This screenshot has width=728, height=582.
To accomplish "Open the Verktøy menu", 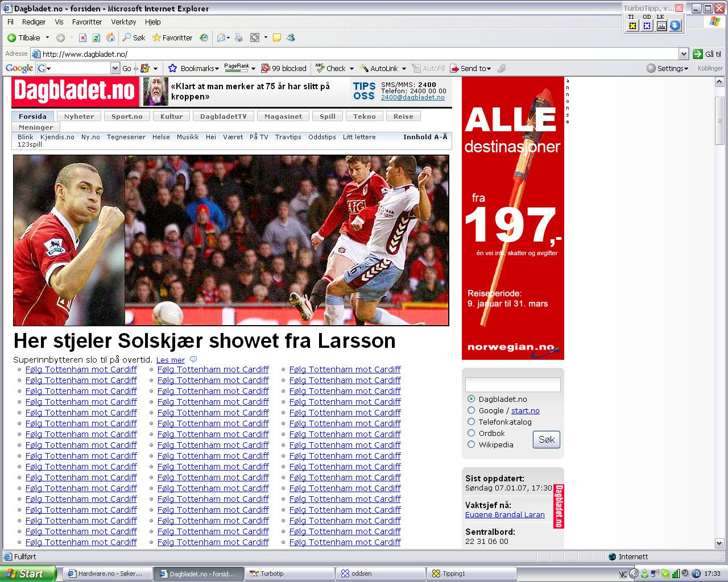I will 124,22.
